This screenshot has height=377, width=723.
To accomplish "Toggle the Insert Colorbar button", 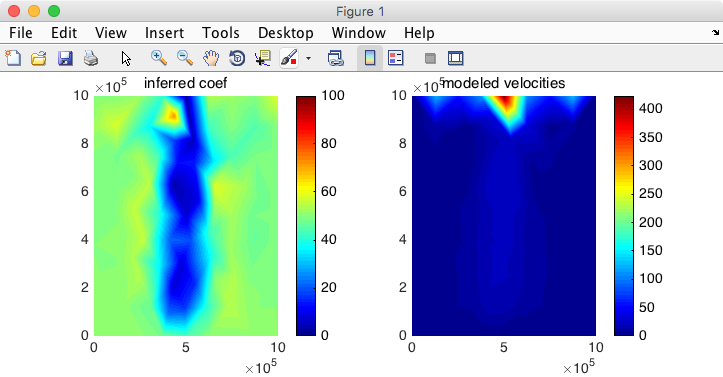I will click(370, 58).
